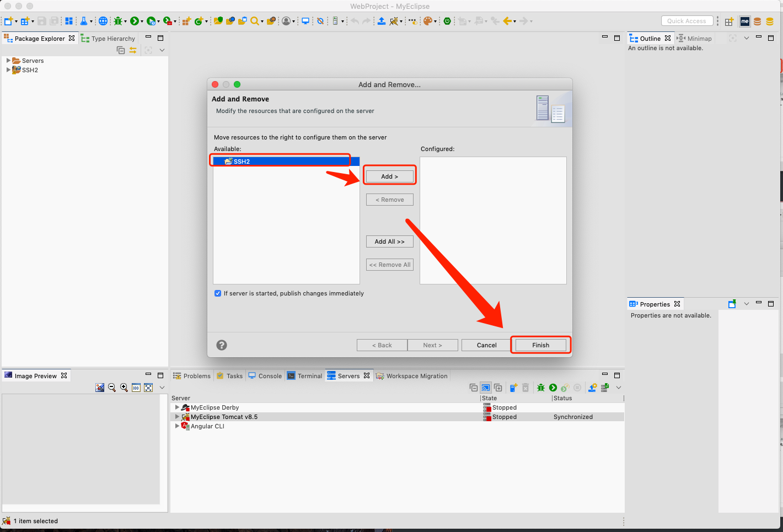Toggle 'If server is started, publish changes immediately' checkbox
The width and height of the screenshot is (783, 532).
[218, 293]
